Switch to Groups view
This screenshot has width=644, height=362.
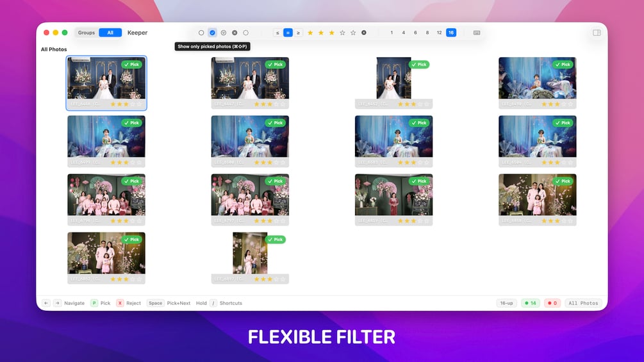click(87, 33)
